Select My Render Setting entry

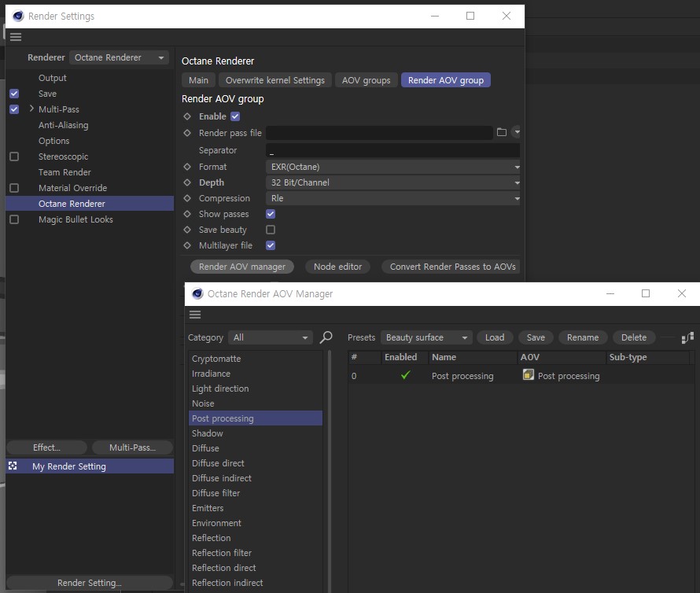(90, 466)
